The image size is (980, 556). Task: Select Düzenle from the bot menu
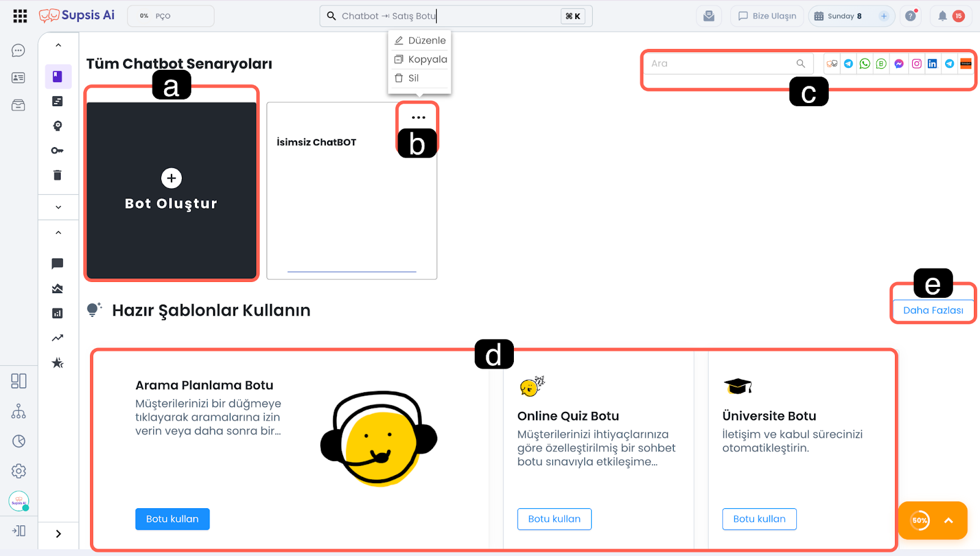[x=420, y=40]
